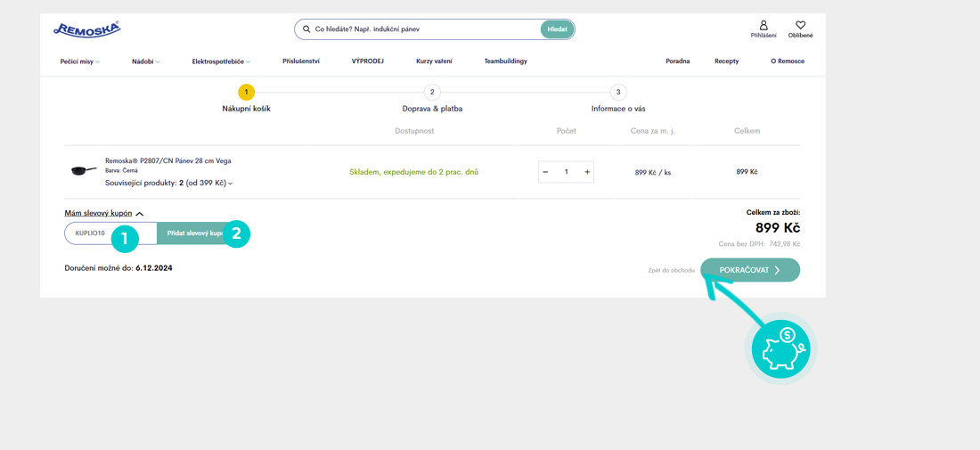
Task: Expand Související produkty list
Action: (x=168, y=184)
